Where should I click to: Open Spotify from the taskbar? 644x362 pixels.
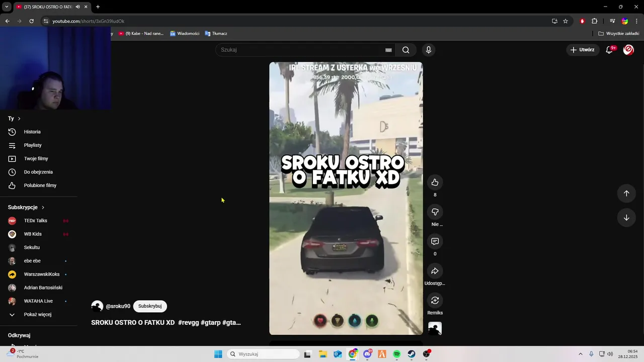(396, 354)
